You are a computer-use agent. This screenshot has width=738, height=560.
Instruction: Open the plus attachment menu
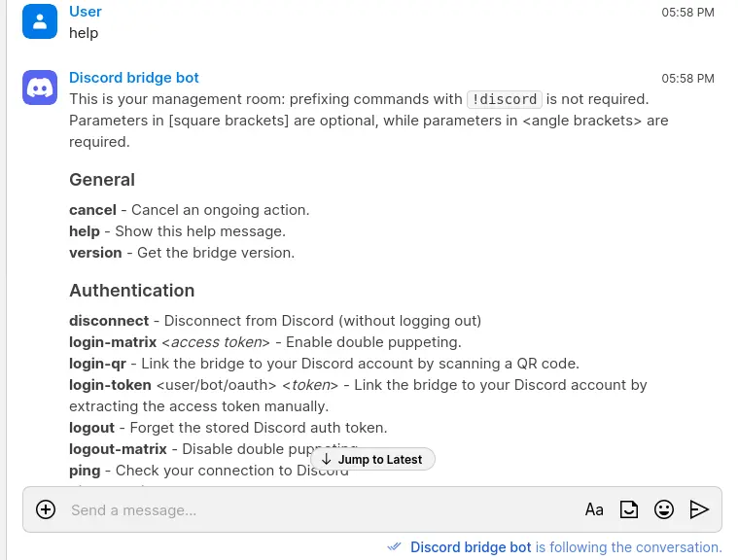tap(46, 509)
